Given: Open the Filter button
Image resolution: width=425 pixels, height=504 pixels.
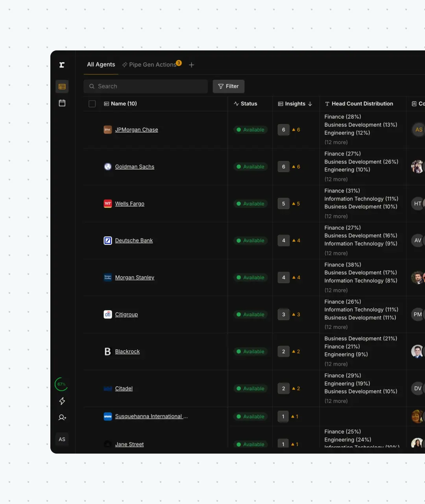Looking at the screenshot, I should [229, 86].
